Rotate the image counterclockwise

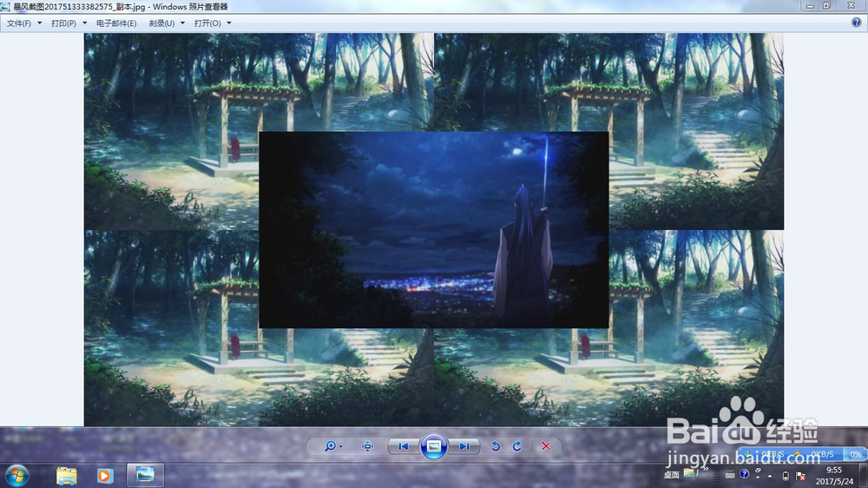(496, 446)
